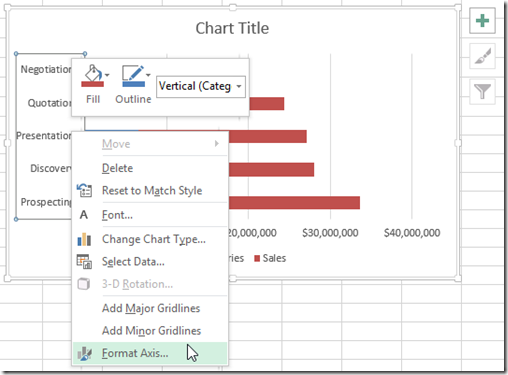The width and height of the screenshot is (508, 375).
Task: Select Delete in the context menu
Action: (150, 168)
